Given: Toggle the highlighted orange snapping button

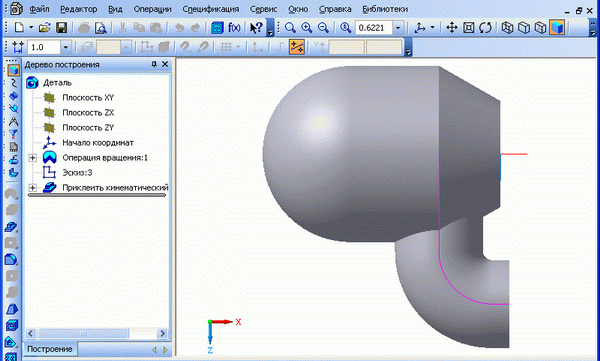Looking at the screenshot, I should tap(297, 47).
